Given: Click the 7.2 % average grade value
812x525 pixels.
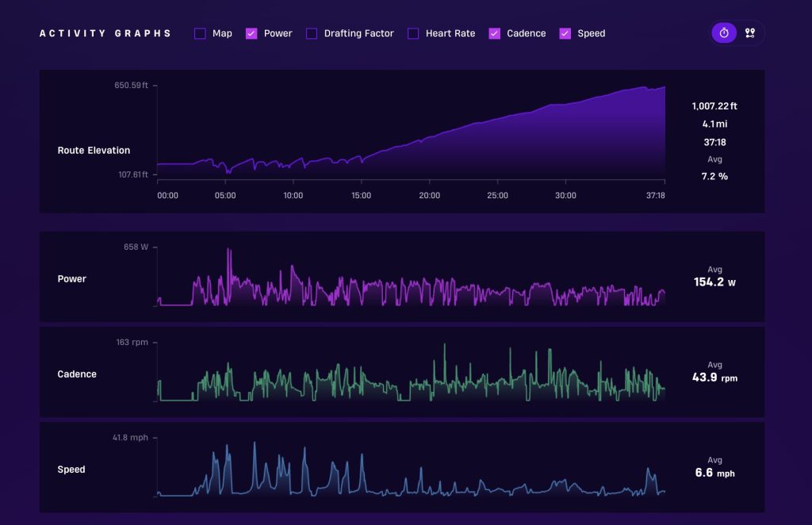Looking at the screenshot, I should [x=714, y=176].
